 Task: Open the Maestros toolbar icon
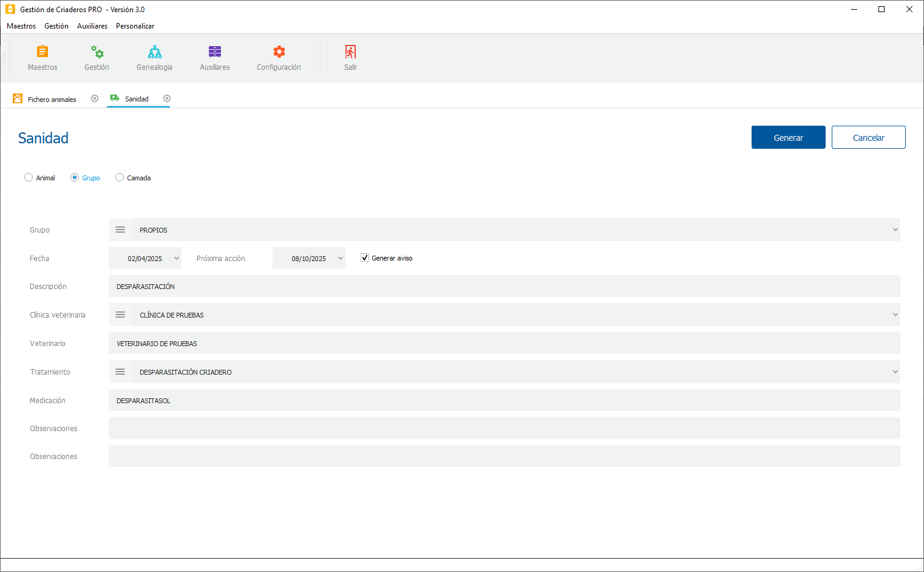(42, 52)
